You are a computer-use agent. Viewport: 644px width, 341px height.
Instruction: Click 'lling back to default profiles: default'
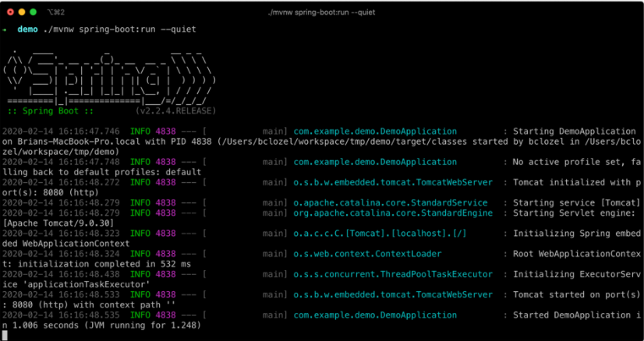(101, 172)
